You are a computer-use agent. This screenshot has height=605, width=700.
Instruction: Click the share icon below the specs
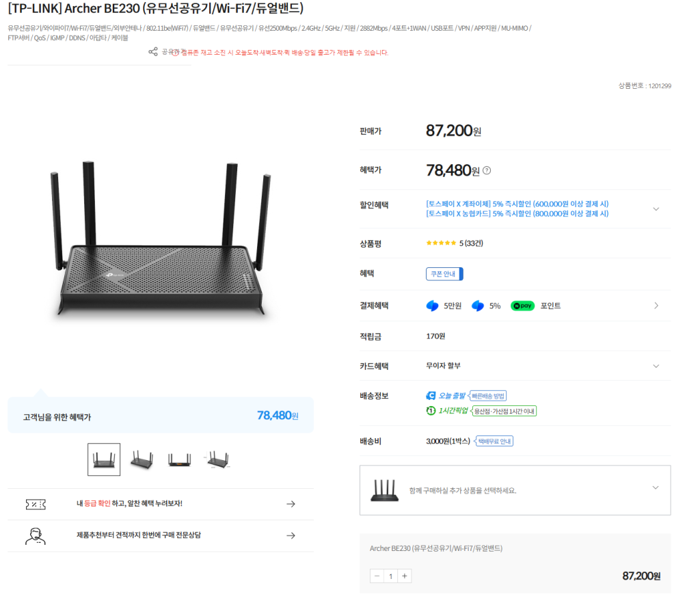pyautogui.click(x=153, y=52)
